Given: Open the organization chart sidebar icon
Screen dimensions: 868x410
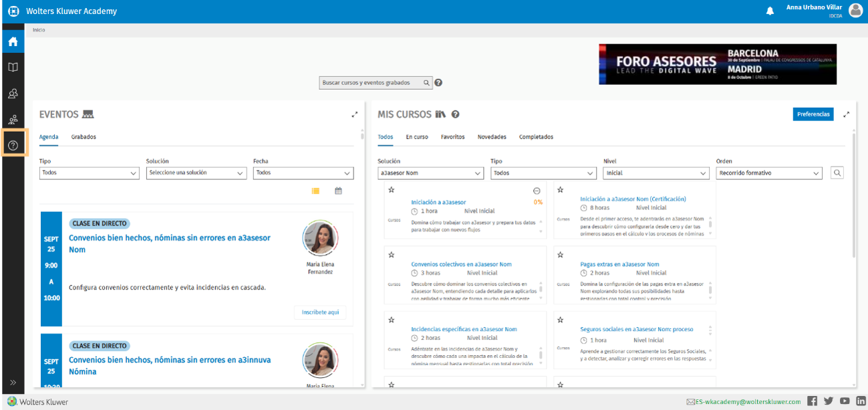Looking at the screenshot, I should click(13, 120).
